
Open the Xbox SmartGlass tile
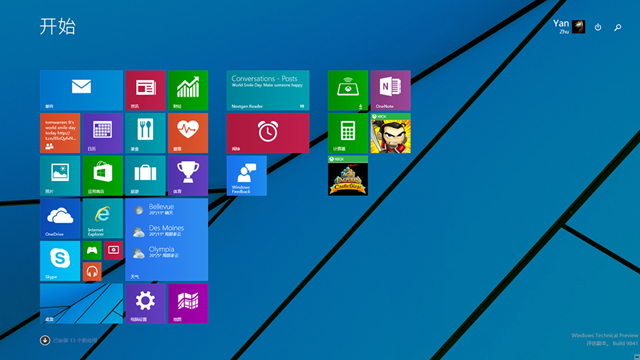348,90
